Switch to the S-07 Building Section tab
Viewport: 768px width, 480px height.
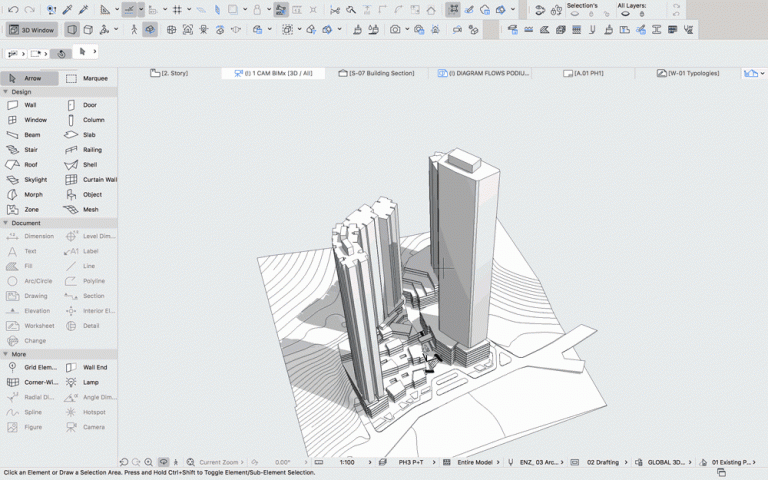[x=381, y=74]
